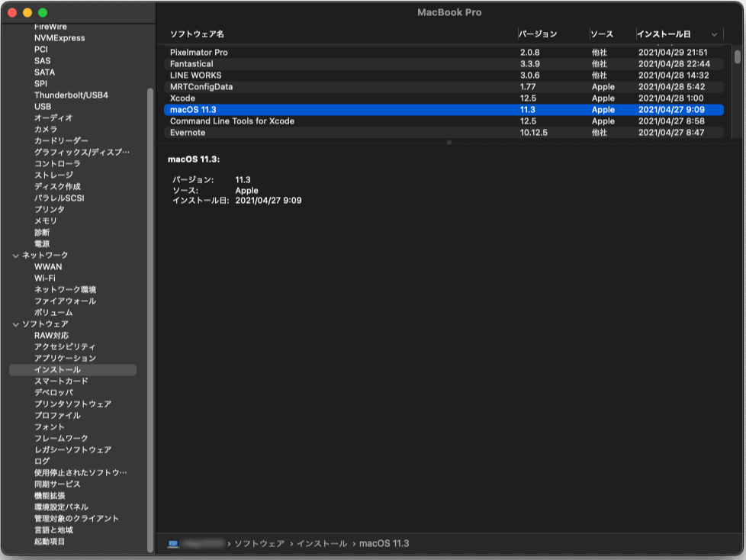
Task: Open コントローラ in sidebar
Action: (57, 164)
